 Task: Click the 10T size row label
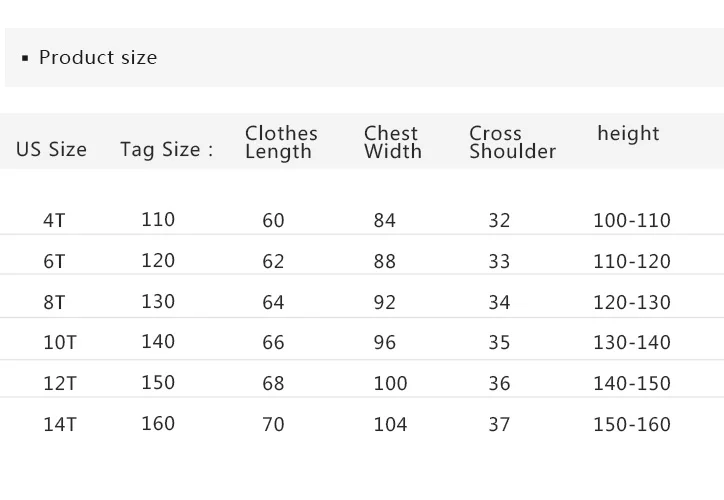[x=60, y=343]
